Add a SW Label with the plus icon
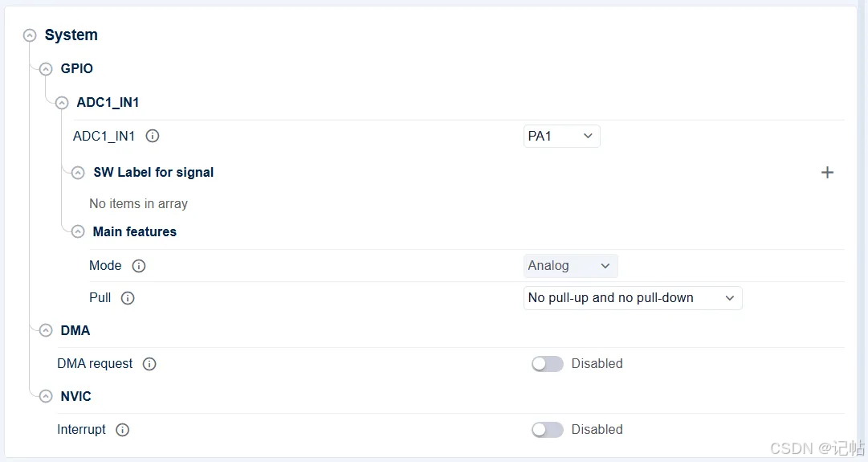This screenshot has width=868, height=462. 827,172
